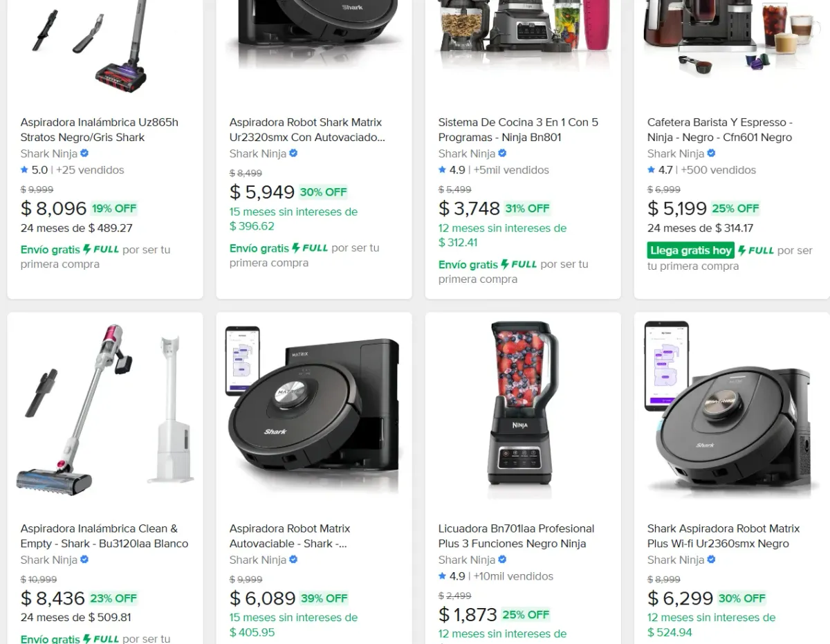Open Licuadora Bn701laa Profesional Plus title
The image size is (830, 644).
516,536
